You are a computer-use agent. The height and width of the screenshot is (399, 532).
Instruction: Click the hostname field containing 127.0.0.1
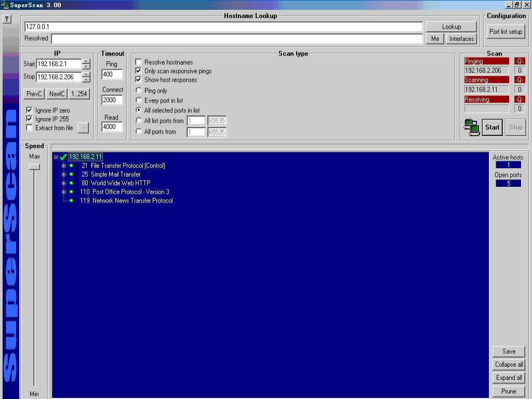coord(223,27)
